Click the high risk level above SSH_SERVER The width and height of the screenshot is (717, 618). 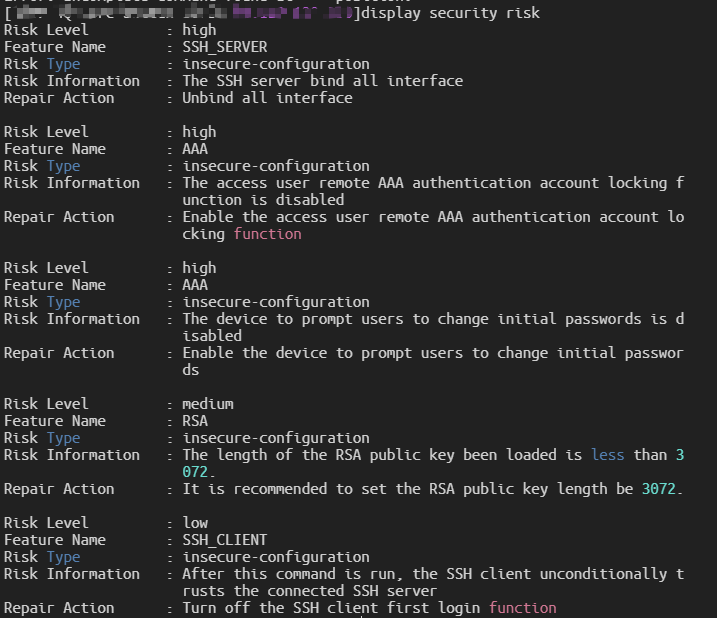pyautogui.click(x=199, y=30)
